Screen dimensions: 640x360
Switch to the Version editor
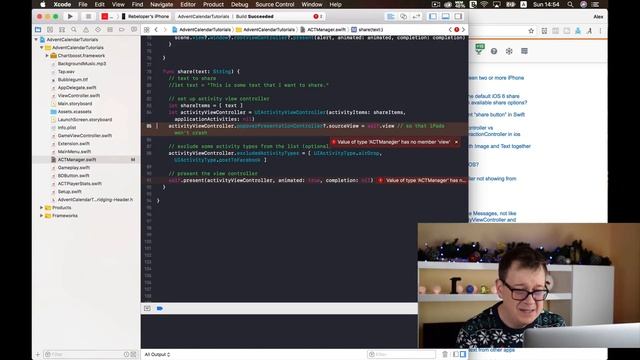[416, 16]
